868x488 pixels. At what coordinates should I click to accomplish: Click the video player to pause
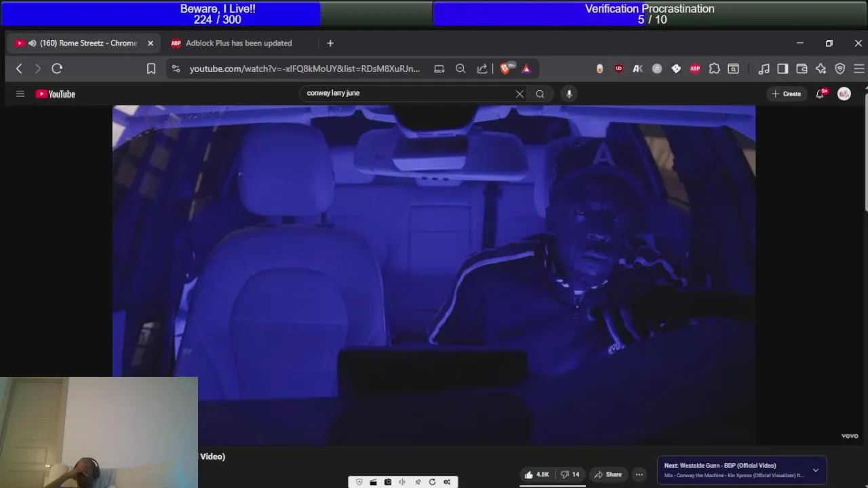[434, 274]
